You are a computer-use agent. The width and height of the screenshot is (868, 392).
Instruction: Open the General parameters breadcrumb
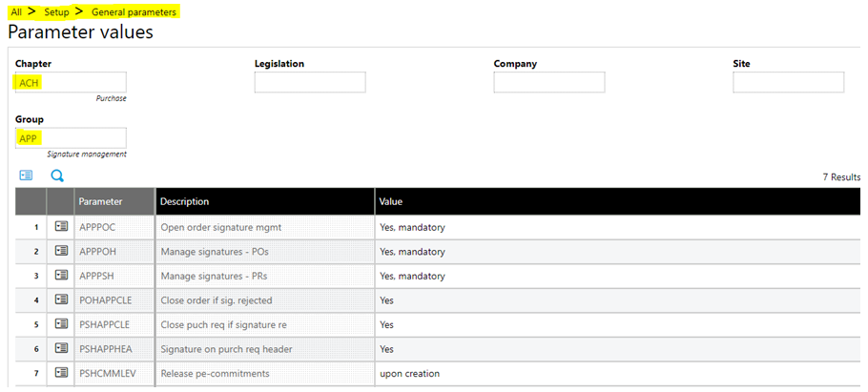[x=134, y=12]
